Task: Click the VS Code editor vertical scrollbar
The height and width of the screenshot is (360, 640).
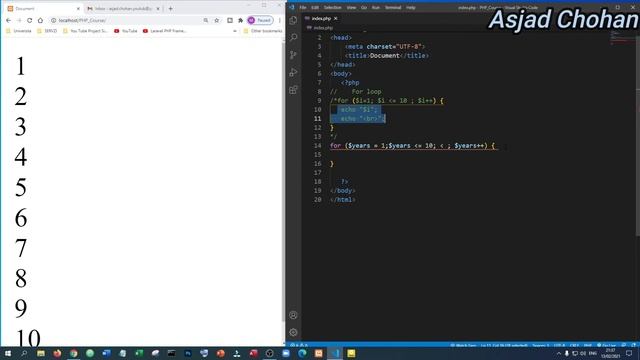Action: [638, 135]
